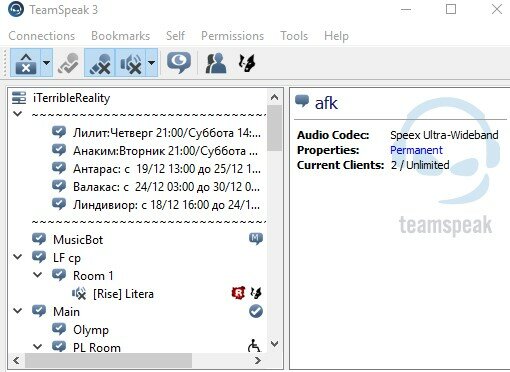This screenshot has width=510, height=372.
Task: Select the Room 1 channel
Action: 93,276
